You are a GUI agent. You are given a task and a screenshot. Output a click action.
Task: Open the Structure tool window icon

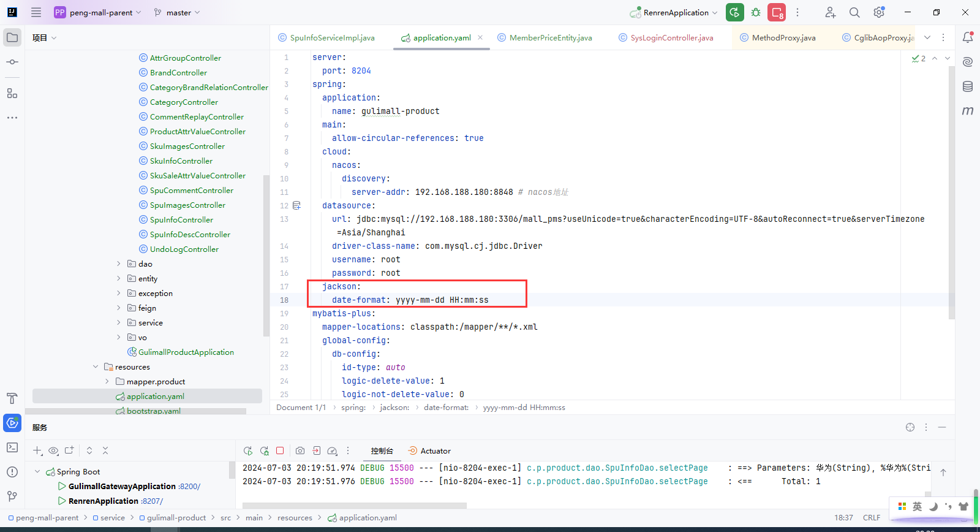coord(12,93)
